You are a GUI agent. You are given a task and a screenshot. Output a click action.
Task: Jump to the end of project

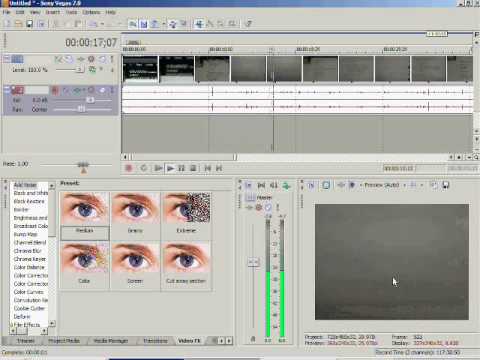pyautogui.click(x=219, y=168)
